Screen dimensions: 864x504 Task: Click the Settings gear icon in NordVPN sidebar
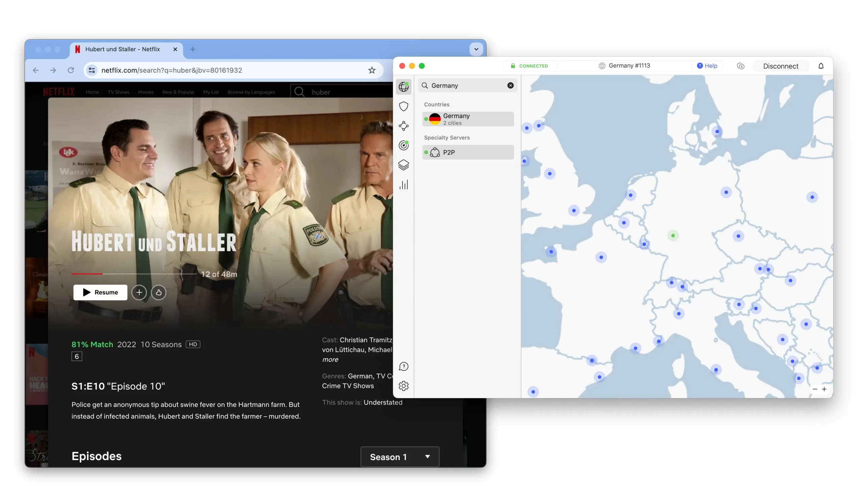pos(403,386)
